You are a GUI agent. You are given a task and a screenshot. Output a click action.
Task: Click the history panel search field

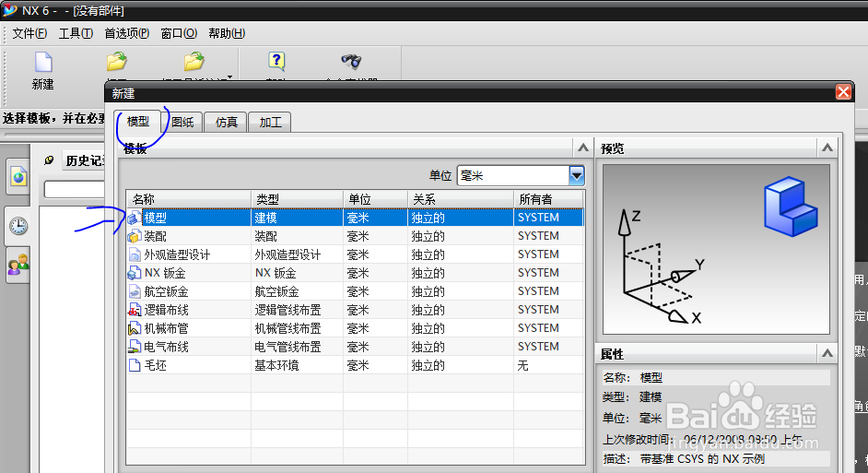tap(75, 189)
